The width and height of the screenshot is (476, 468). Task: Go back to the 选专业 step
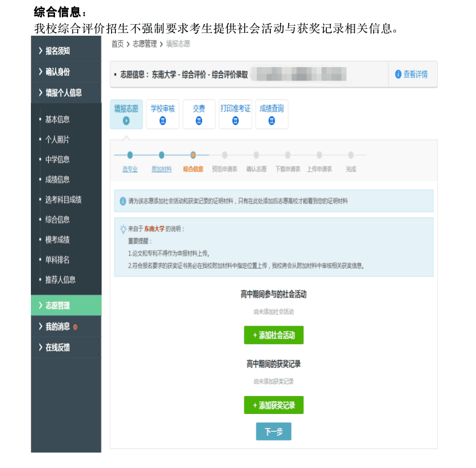[x=130, y=169]
